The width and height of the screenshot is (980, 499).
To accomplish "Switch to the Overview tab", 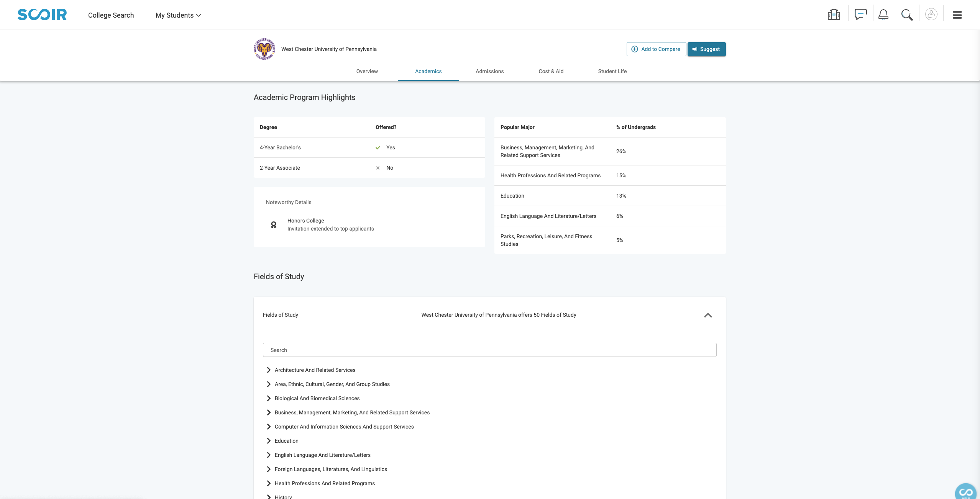I will (367, 71).
